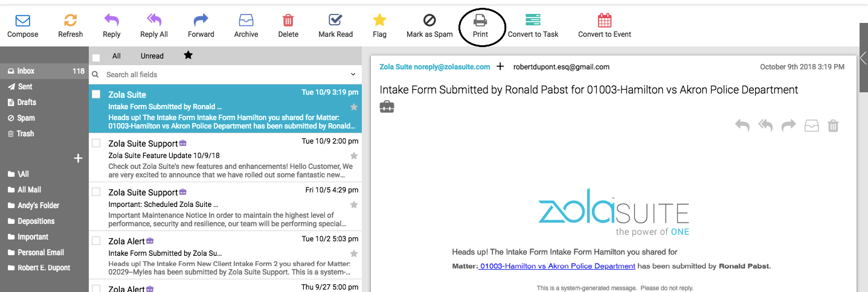Click the briefcase matter icon under subject
The width and height of the screenshot is (868, 292).
387,107
